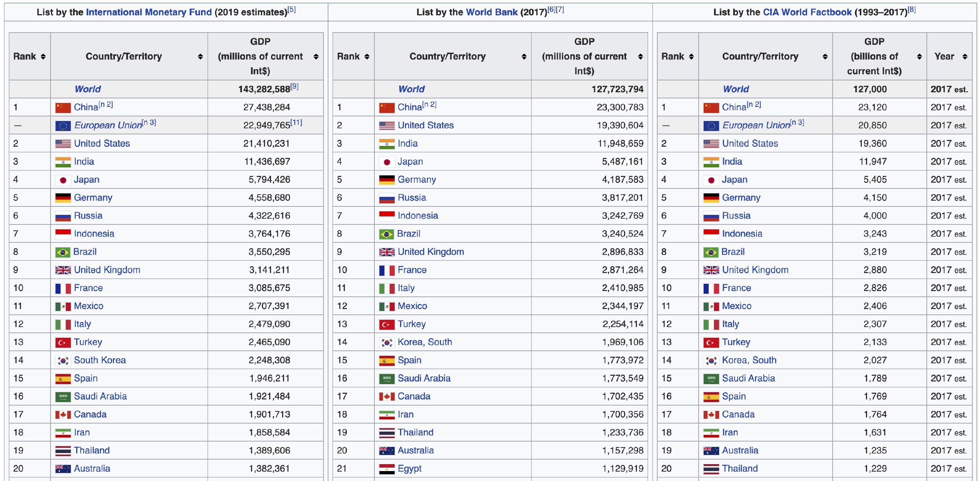The width and height of the screenshot is (980, 481).
Task: Click Indonesia flag in IMF list
Action: point(63,234)
